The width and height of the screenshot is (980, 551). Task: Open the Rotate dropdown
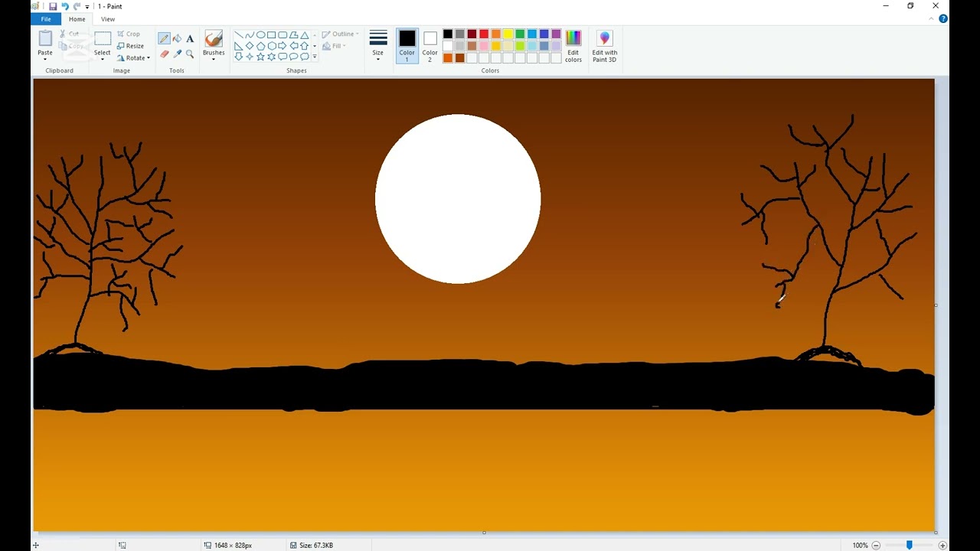click(x=134, y=58)
